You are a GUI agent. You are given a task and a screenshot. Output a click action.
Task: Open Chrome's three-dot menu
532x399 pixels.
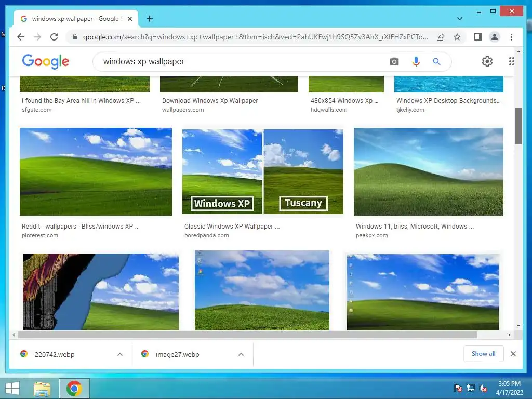[x=511, y=37]
